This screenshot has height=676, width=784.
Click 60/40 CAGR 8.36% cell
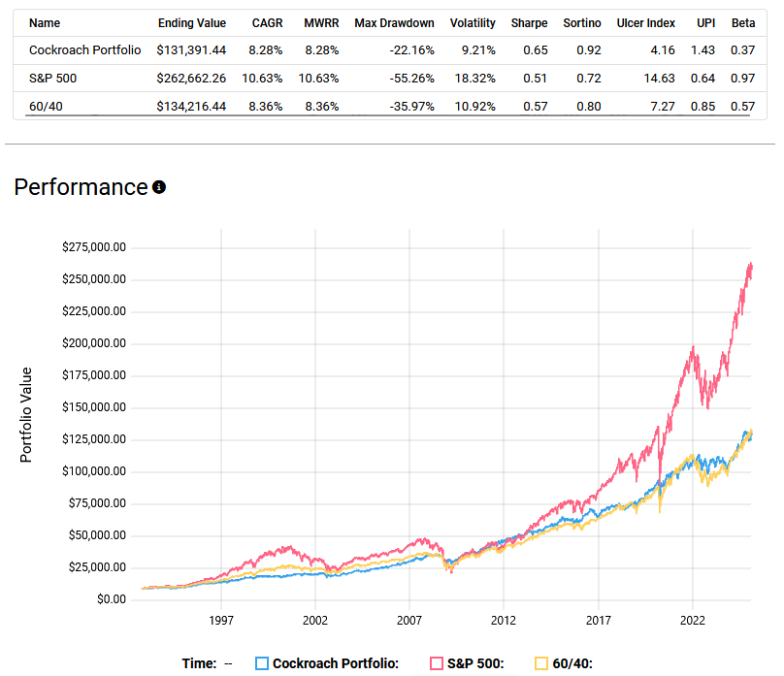pos(266,107)
